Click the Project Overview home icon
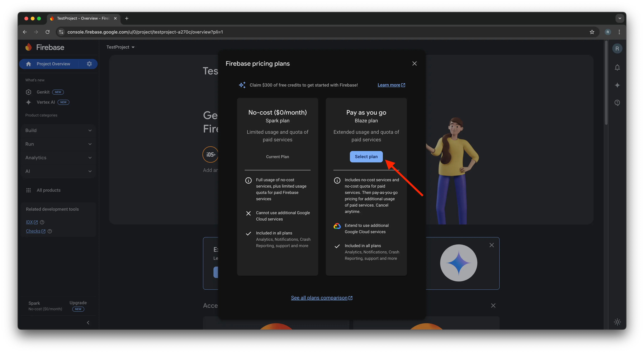 (29, 64)
